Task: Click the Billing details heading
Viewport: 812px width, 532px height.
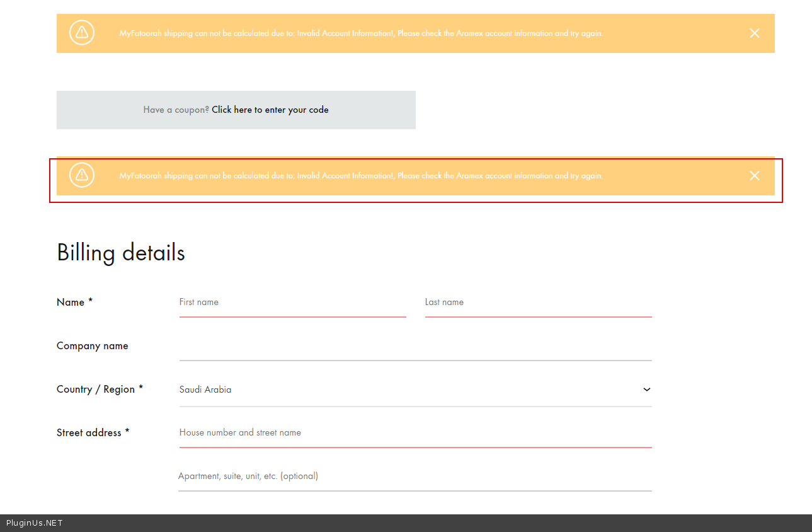Action: click(x=121, y=253)
